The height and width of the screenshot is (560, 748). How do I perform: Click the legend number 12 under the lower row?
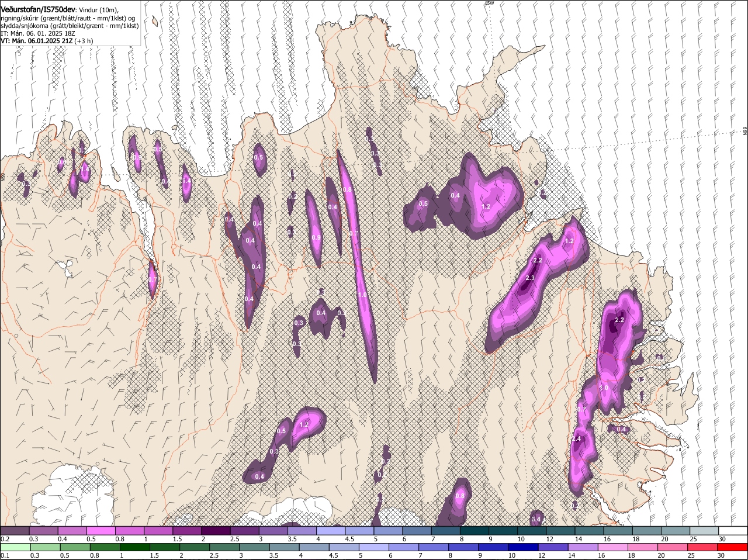click(x=542, y=555)
